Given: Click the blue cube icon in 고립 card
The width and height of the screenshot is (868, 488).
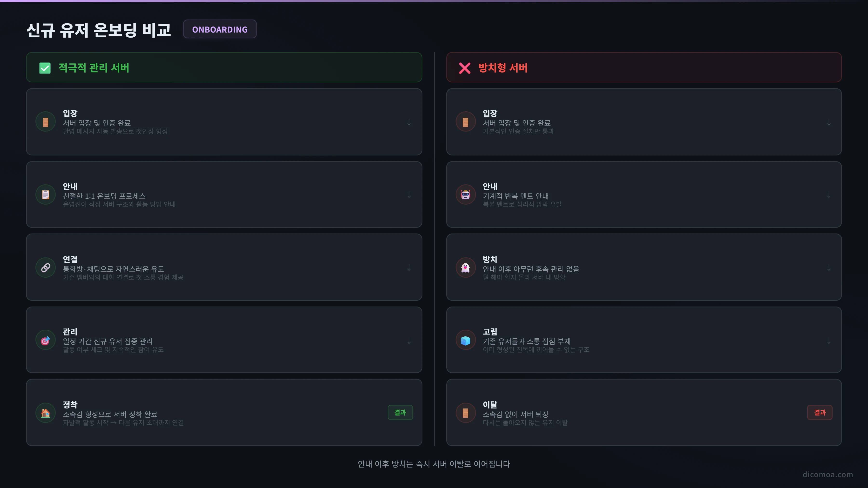Looking at the screenshot, I should (x=465, y=341).
